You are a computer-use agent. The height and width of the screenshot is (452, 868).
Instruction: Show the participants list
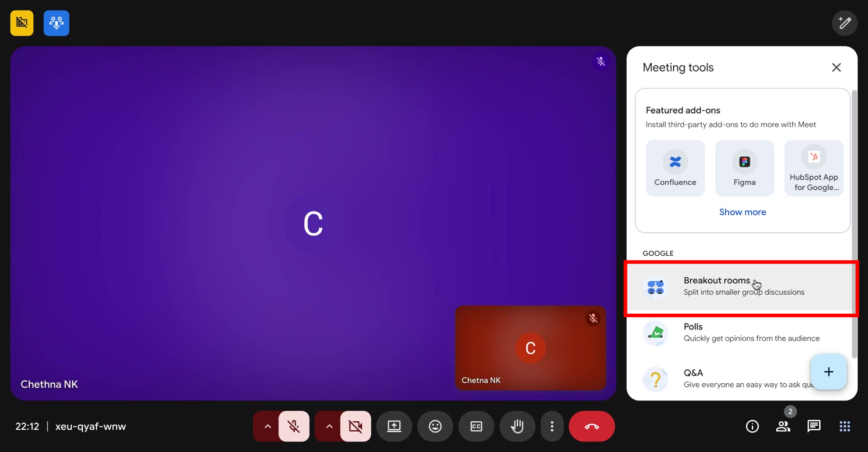click(783, 426)
